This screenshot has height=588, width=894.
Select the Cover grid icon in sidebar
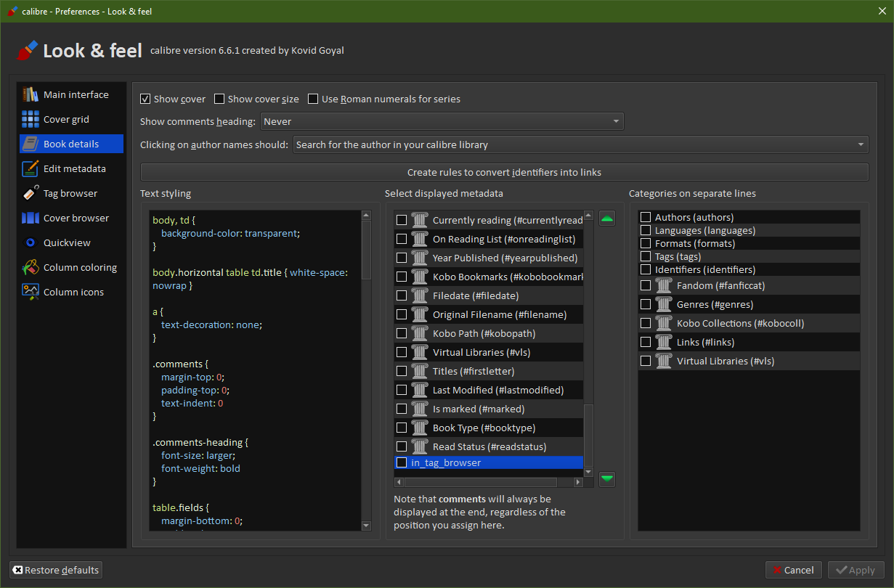coord(30,119)
